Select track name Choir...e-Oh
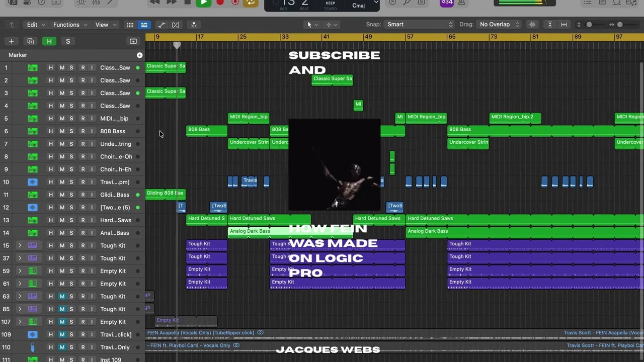This screenshot has width=644, height=362. [x=116, y=157]
